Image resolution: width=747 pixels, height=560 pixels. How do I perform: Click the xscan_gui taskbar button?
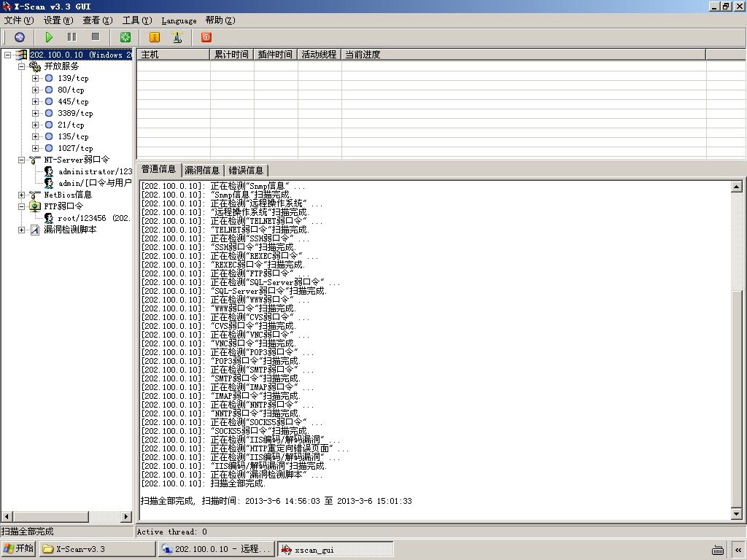click(x=336, y=549)
